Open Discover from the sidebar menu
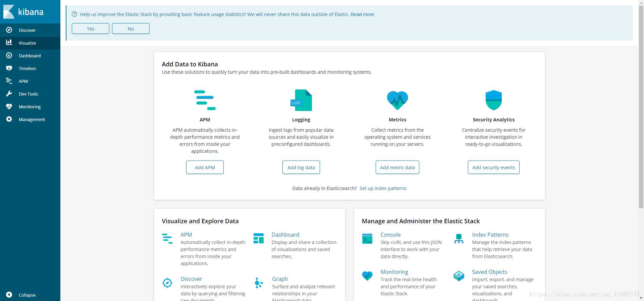644x301 pixels. tap(27, 30)
